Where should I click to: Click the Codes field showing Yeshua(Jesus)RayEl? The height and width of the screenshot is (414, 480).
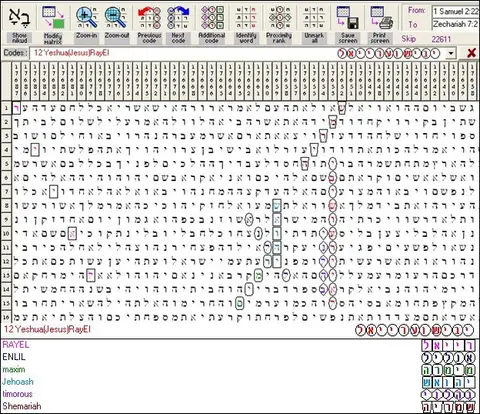click(x=238, y=53)
